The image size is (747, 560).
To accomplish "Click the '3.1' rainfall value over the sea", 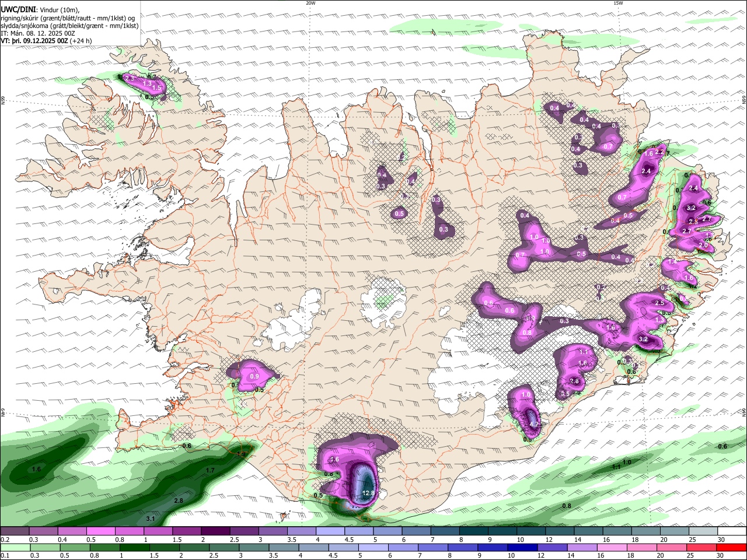I will (150, 519).
